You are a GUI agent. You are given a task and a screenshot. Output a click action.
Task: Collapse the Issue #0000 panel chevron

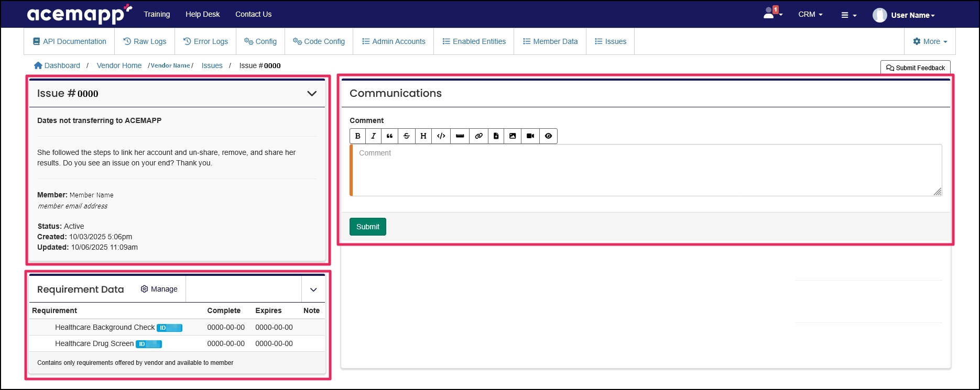(x=312, y=94)
